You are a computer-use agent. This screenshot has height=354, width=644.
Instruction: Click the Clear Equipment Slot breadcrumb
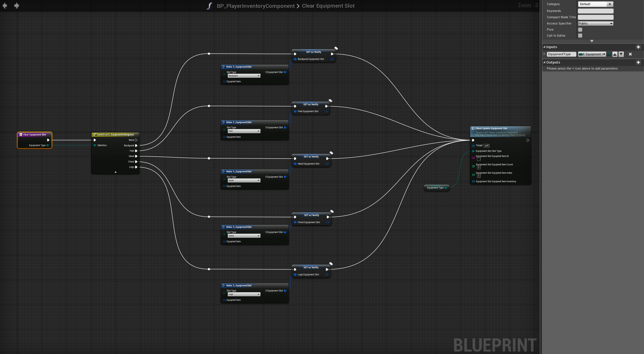[x=328, y=6]
